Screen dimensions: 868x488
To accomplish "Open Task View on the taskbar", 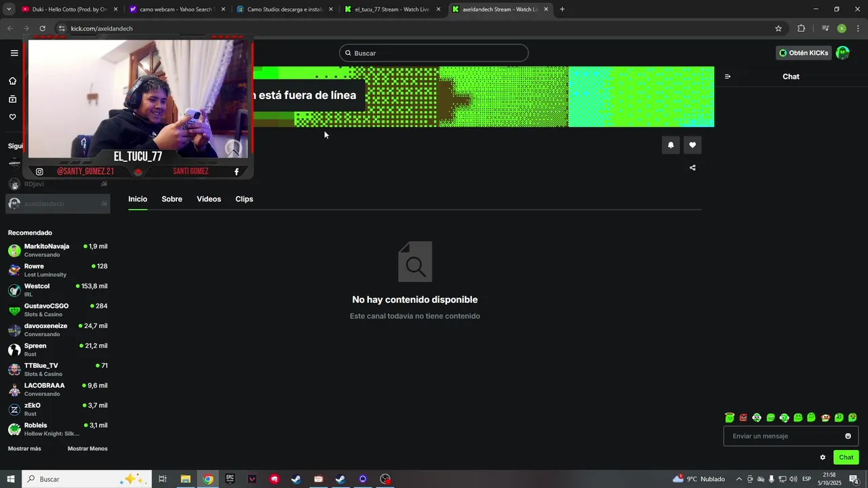I will [x=163, y=479].
